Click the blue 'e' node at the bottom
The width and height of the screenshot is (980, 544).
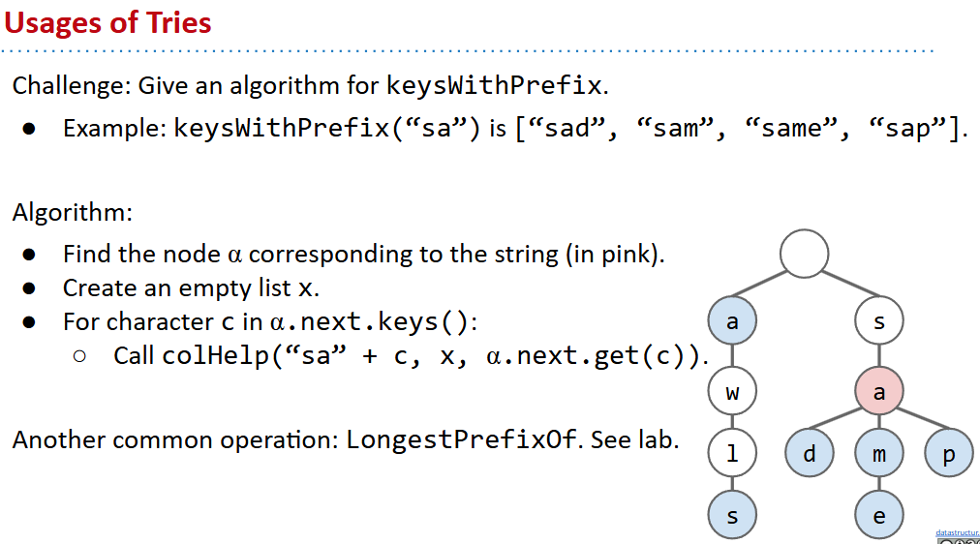pos(879,515)
